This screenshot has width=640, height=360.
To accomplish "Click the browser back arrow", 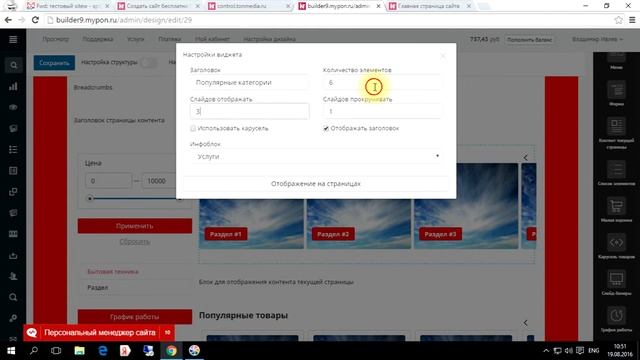I will (x=8, y=20).
